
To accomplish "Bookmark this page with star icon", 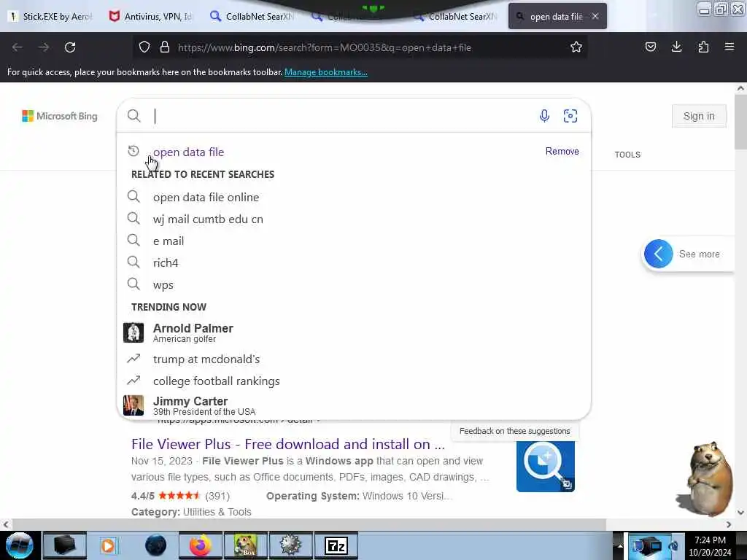I will click(x=576, y=47).
